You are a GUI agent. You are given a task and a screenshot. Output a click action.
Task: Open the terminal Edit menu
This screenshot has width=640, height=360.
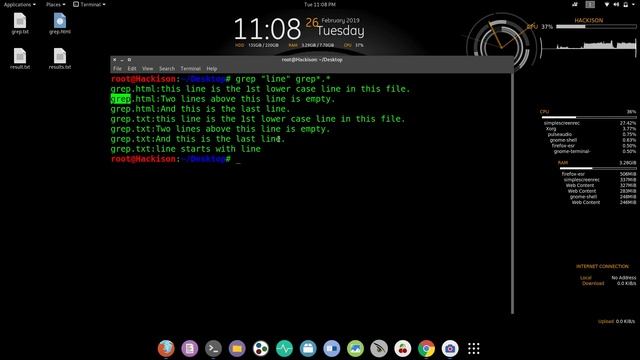[132, 69]
